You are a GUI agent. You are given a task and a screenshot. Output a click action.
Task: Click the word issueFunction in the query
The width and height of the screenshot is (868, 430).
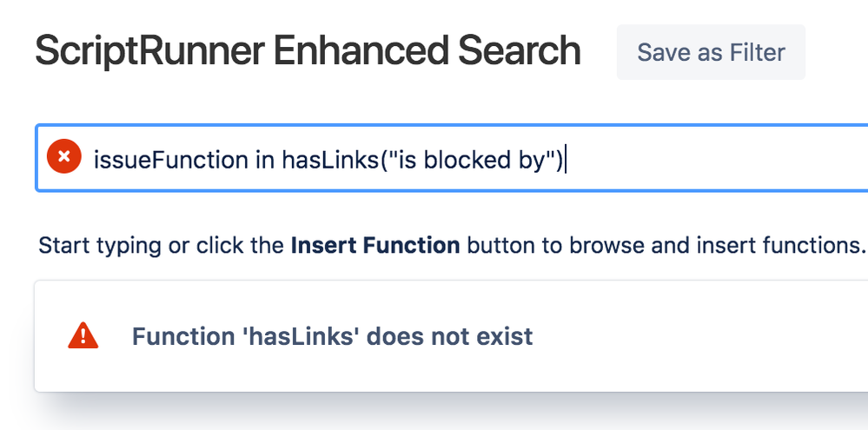(171, 160)
